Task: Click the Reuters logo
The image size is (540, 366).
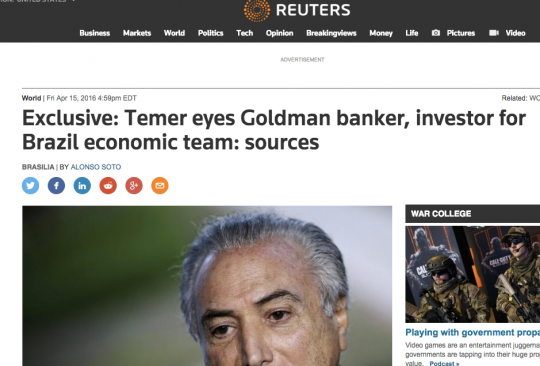Action: 297,10
